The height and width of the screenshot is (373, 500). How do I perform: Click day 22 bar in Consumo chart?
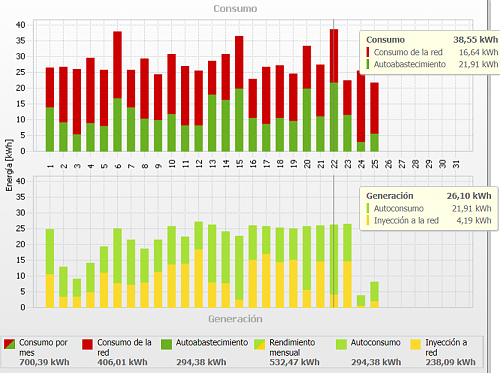click(334, 90)
